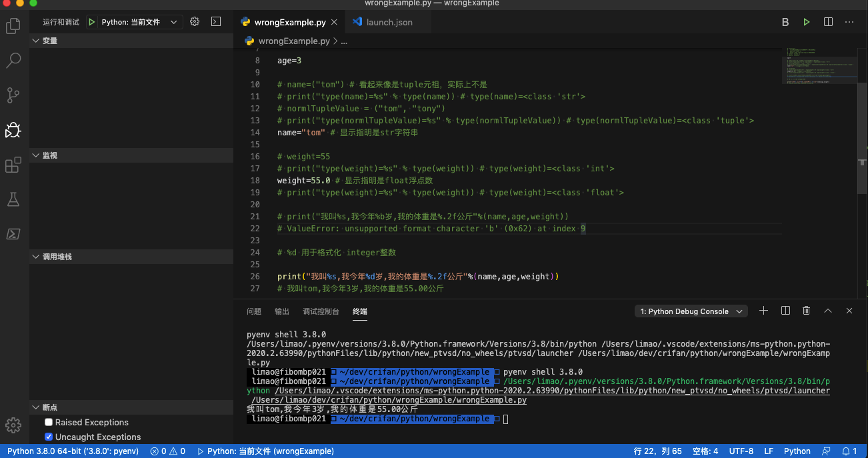Image resolution: width=868 pixels, height=458 pixels.
Task: Switch to the launch.json editor tab
Action: tap(389, 22)
